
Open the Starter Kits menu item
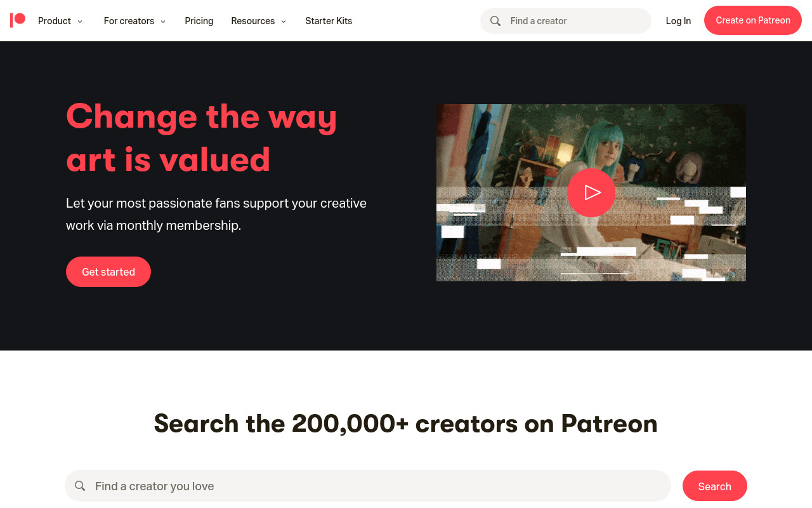(329, 21)
